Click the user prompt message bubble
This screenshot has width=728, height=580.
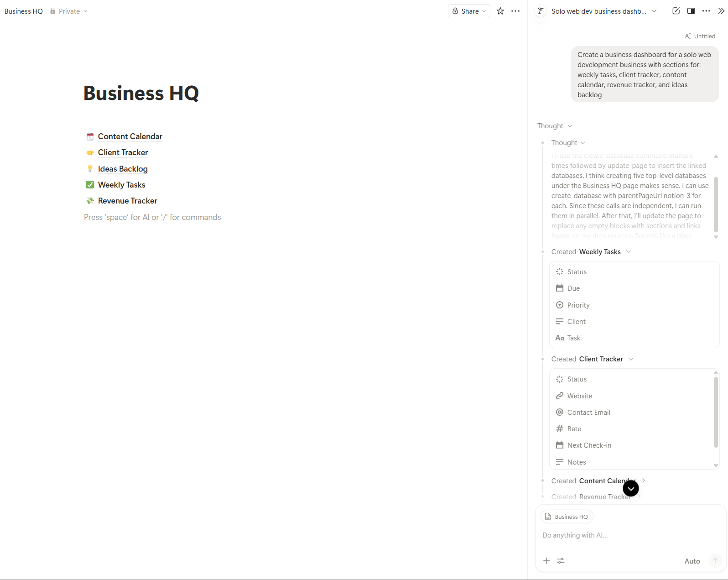645,74
